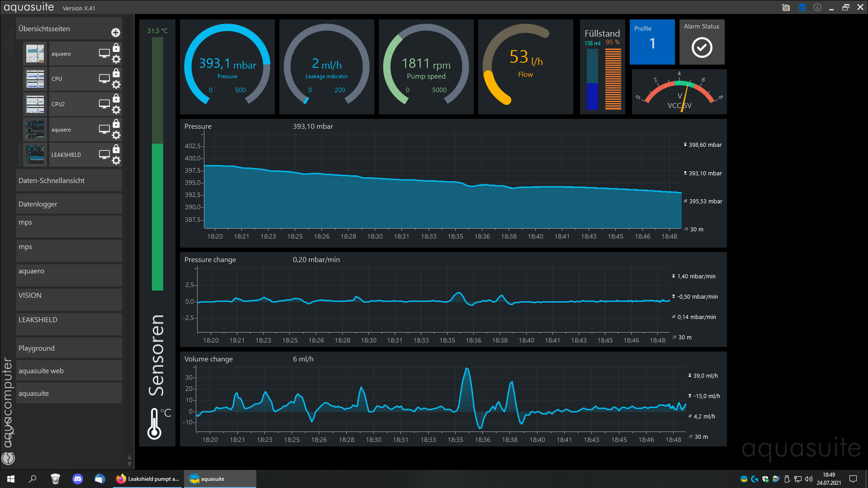Expand the Playground section
The width and height of the screenshot is (868, 488).
(x=69, y=348)
